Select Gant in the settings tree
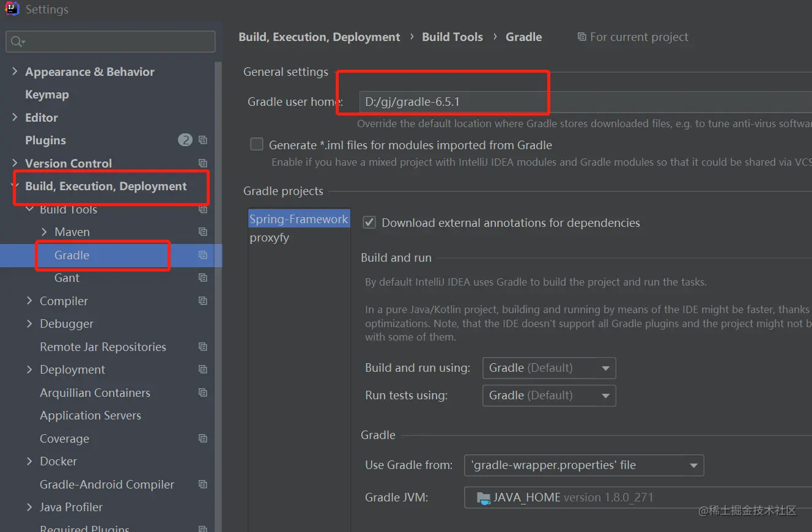This screenshot has width=812, height=532. [67, 278]
